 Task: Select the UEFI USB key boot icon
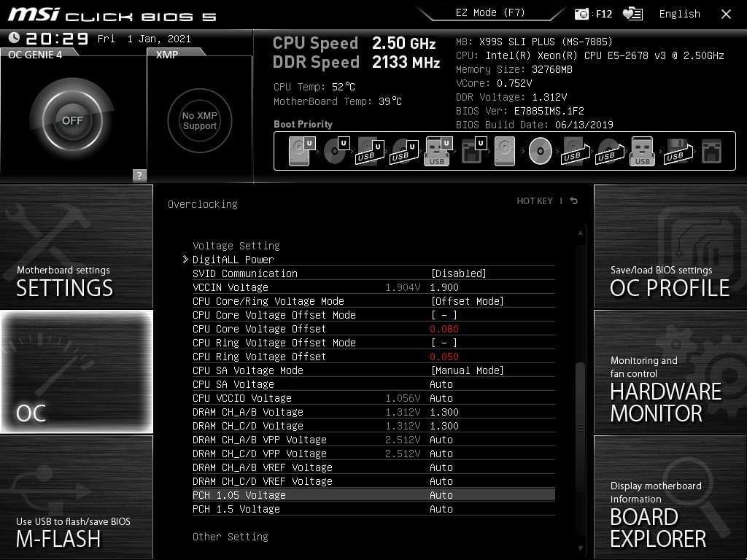(x=438, y=151)
